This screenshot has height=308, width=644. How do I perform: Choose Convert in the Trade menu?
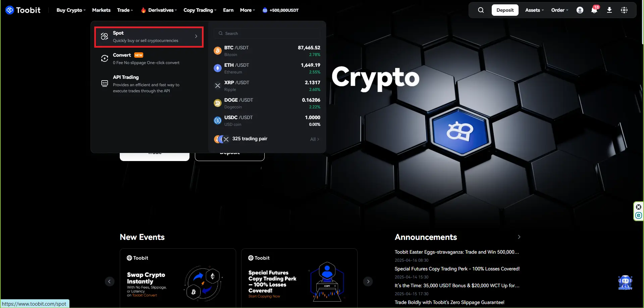[146, 59]
